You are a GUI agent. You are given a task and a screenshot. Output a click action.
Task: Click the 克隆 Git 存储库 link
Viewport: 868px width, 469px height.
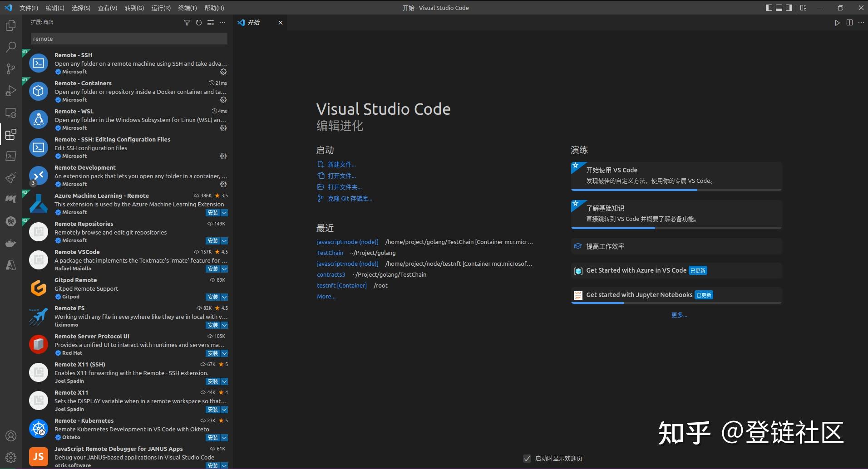pyautogui.click(x=349, y=198)
